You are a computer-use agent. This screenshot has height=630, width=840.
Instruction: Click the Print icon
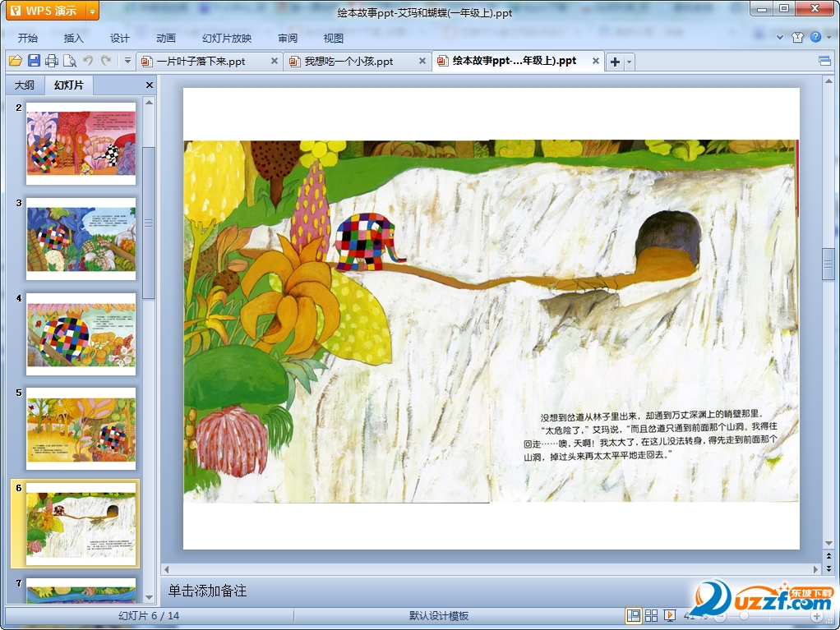tap(52, 61)
